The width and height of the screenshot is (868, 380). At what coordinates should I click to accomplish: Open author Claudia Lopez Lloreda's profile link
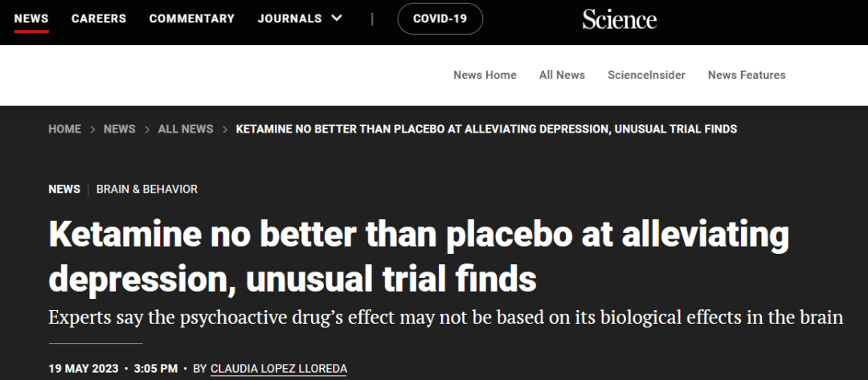coord(279,369)
